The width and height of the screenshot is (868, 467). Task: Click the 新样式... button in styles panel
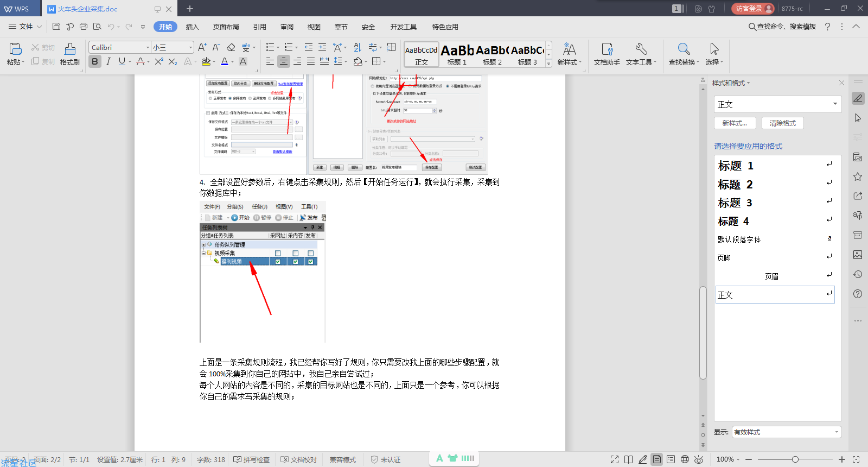click(735, 123)
